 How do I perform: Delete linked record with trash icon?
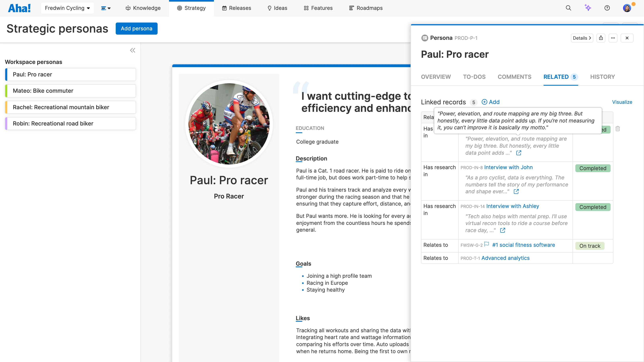click(x=618, y=129)
